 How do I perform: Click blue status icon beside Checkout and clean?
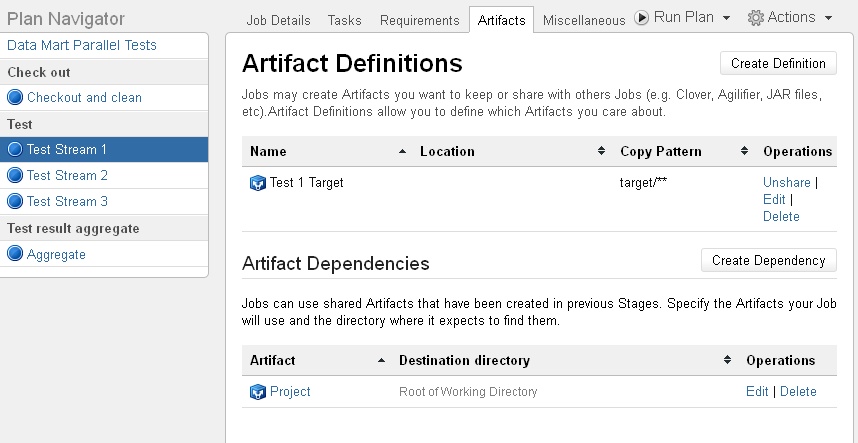point(15,97)
